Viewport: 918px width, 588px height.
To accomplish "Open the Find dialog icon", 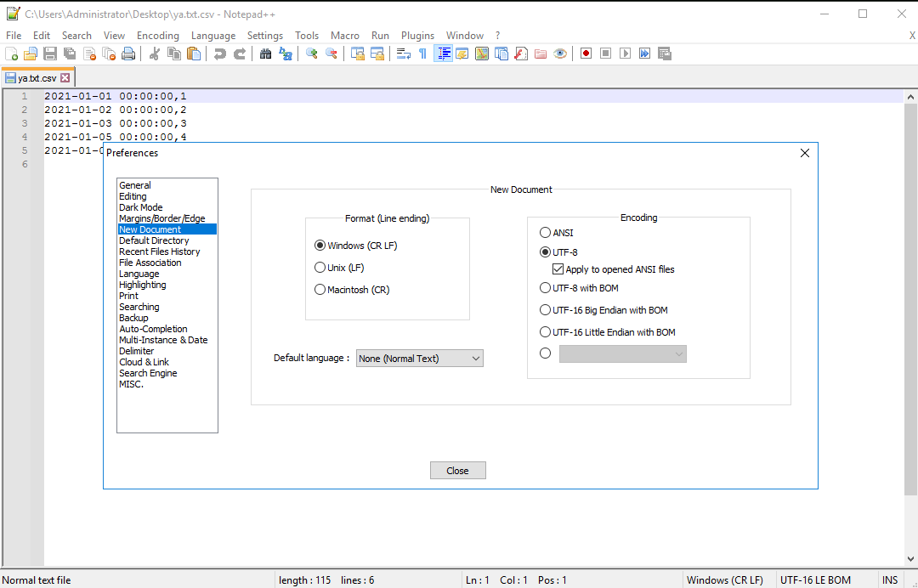I will [x=265, y=53].
